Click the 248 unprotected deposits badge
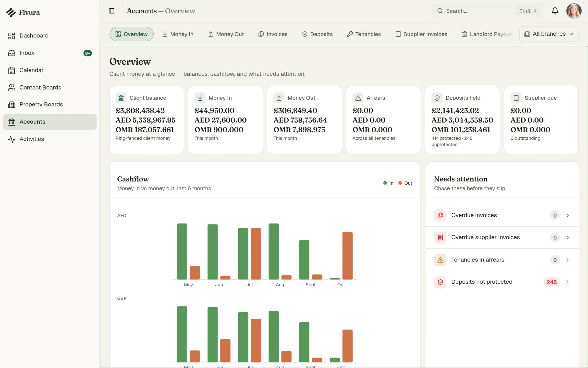 pyautogui.click(x=551, y=282)
